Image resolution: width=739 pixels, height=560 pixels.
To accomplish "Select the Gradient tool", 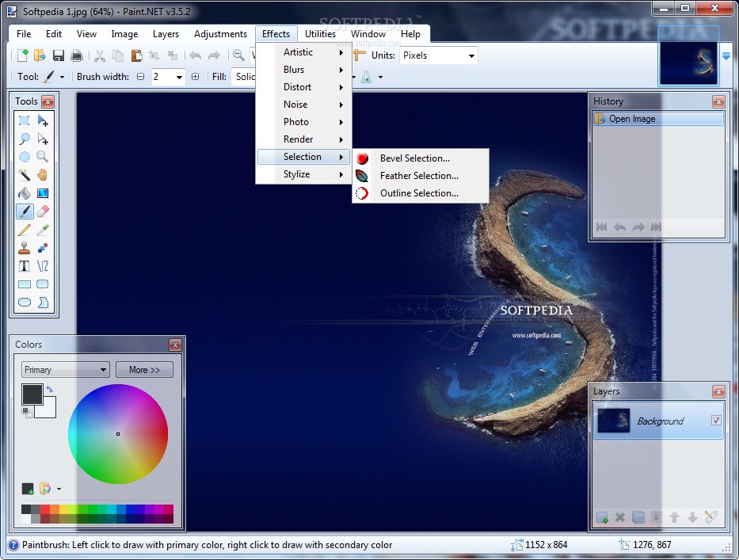I will 43,193.
